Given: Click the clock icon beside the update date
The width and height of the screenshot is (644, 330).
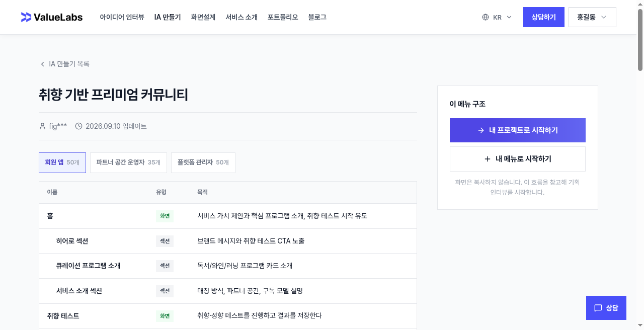Looking at the screenshot, I should click(78, 126).
